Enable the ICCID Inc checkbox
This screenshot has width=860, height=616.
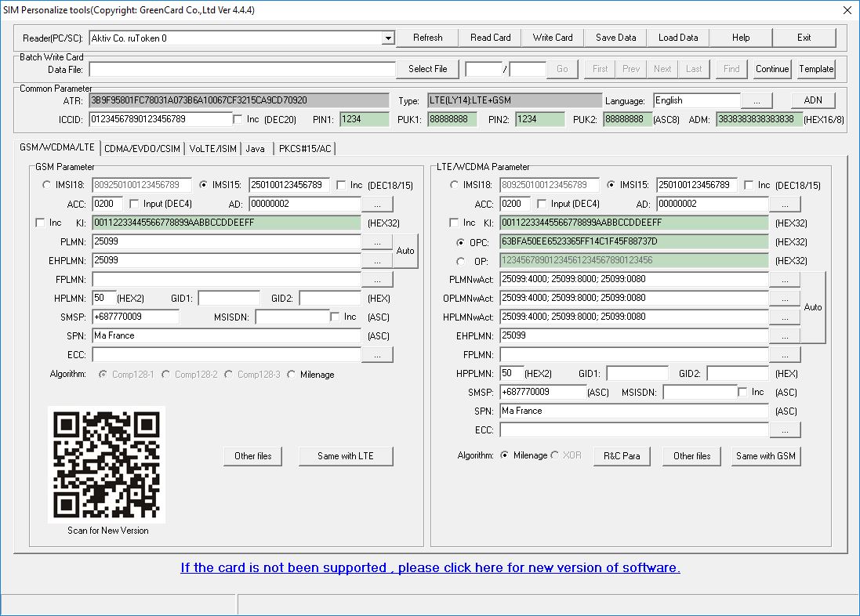tap(238, 119)
